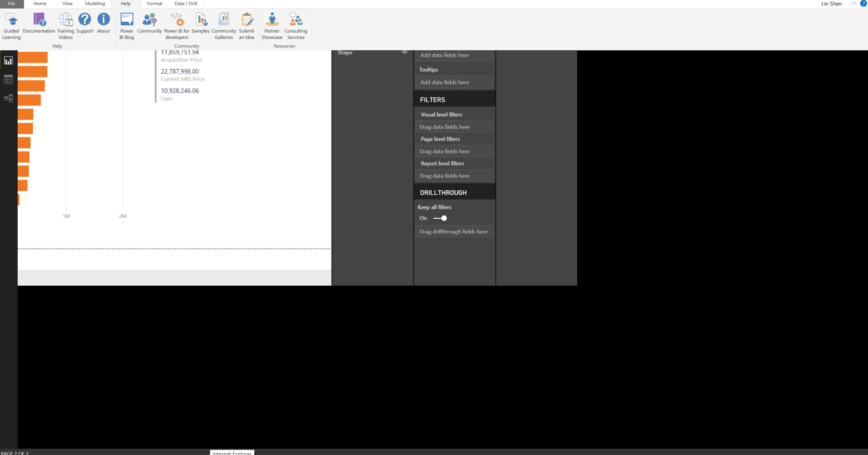Switch to the Modeling ribbon tab
Image resolution: width=868 pixels, height=455 pixels.
tap(95, 4)
